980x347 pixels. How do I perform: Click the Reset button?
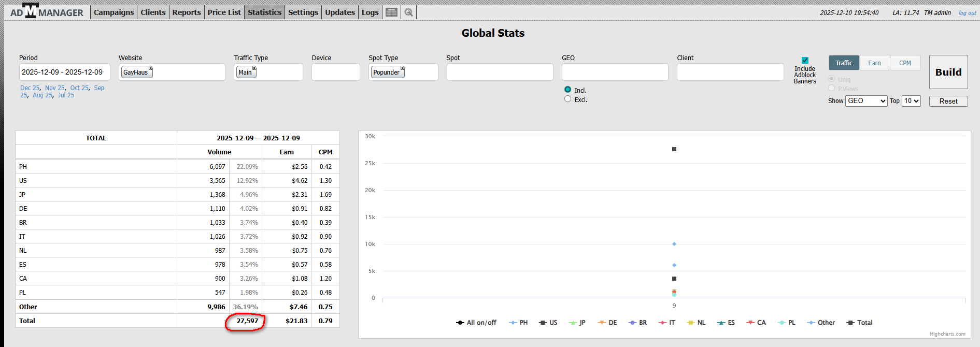948,101
